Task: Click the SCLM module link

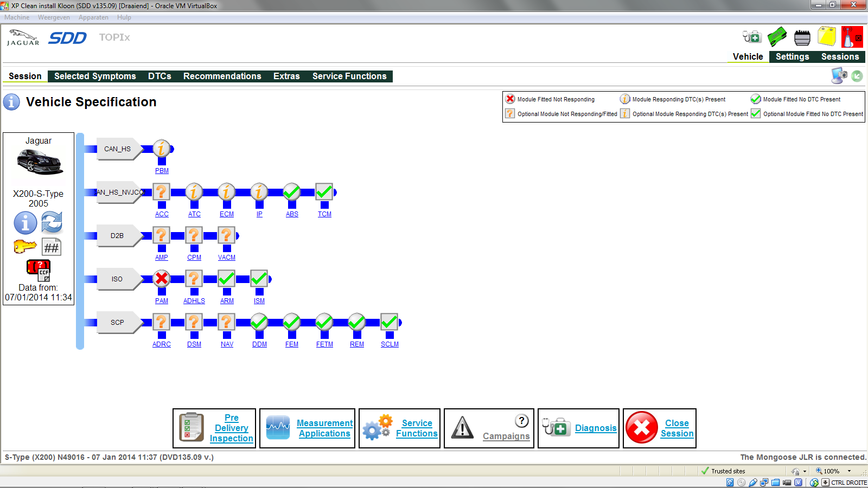Action: (x=390, y=344)
